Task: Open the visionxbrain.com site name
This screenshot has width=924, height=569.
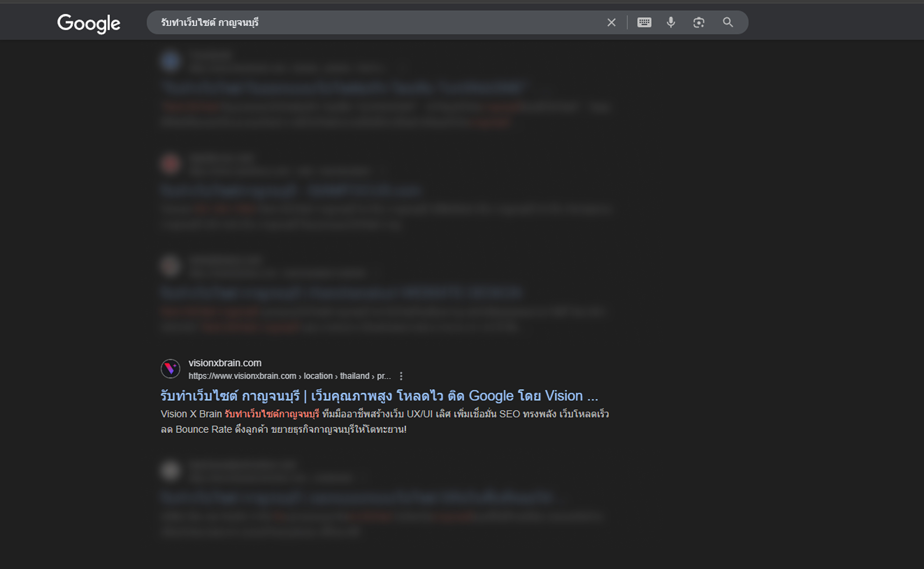Action: [225, 363]
